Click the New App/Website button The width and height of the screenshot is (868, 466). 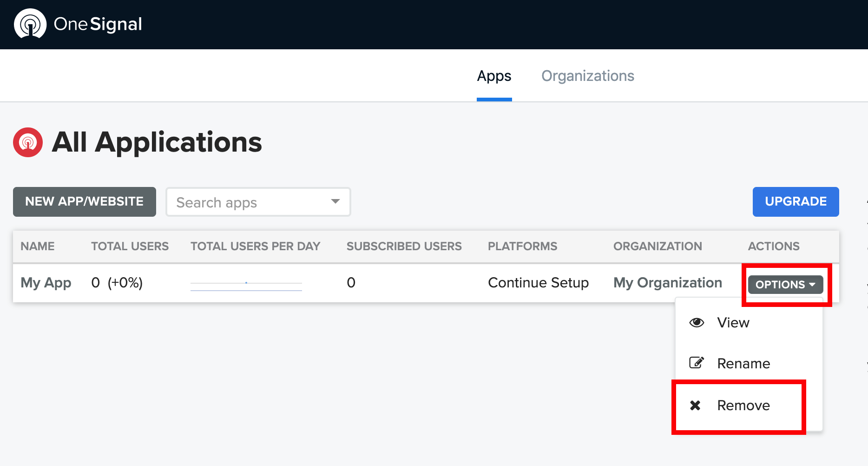(85, 202)
